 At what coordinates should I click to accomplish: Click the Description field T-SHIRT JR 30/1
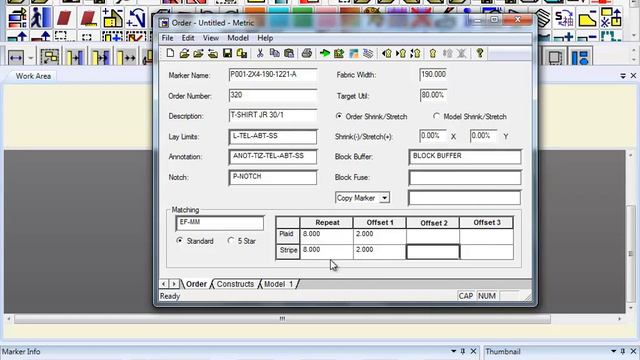(x=273, y=116)
